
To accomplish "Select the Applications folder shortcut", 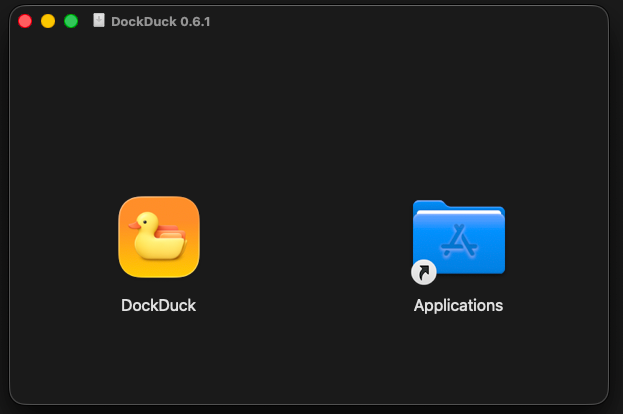I will tap(459, 241).
